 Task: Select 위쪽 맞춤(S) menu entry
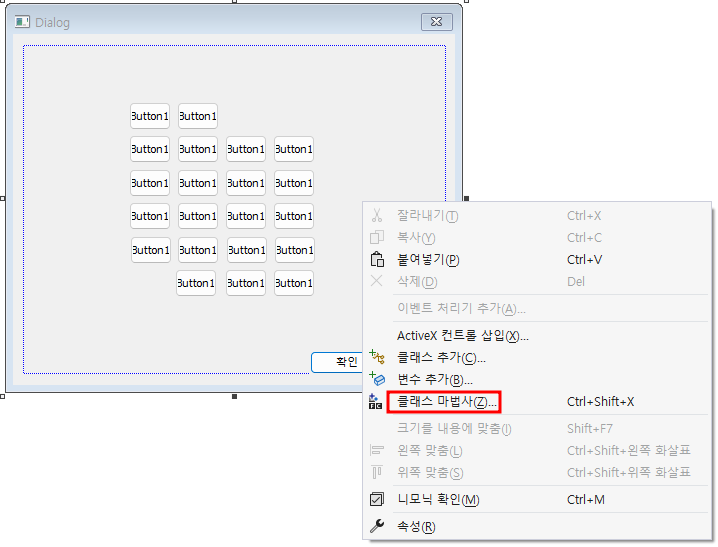click(430, 472)
